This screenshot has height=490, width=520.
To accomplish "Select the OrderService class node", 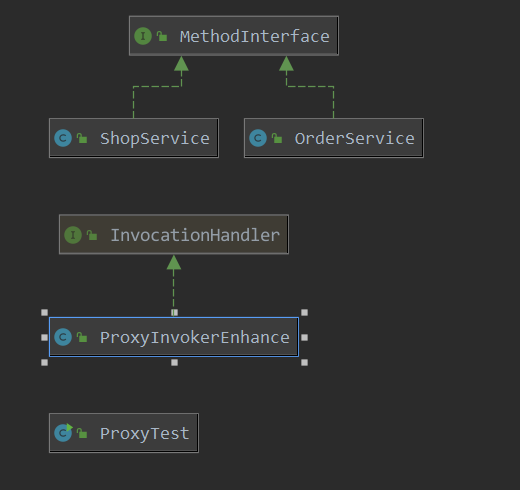I will pos(334,138).
